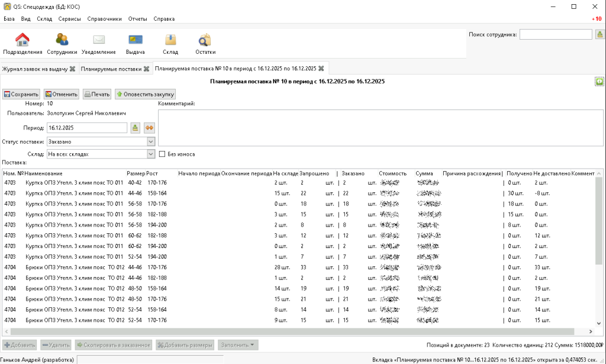The width and height of the screenshot is (606, 364).
Task: Click the green icon at top right of document
Action: (x=599, y=82)
